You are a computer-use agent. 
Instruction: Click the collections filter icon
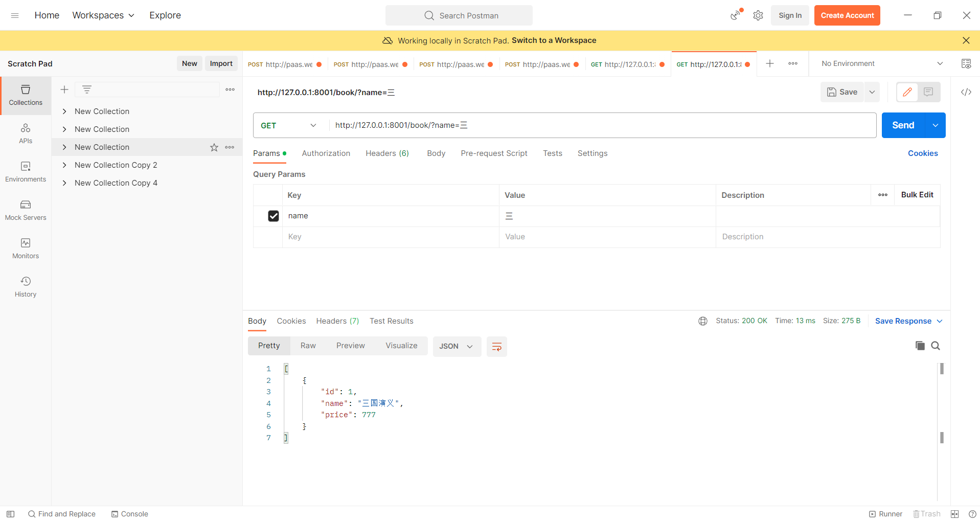coord(87,89)
